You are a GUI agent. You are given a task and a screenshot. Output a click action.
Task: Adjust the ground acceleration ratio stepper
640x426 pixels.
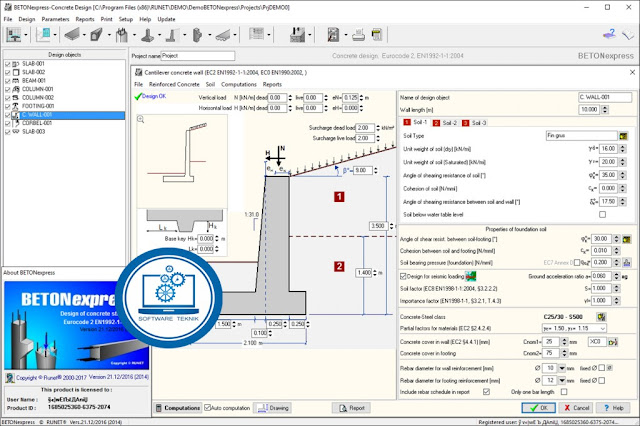pyautogui.click(x=617, y=276)
